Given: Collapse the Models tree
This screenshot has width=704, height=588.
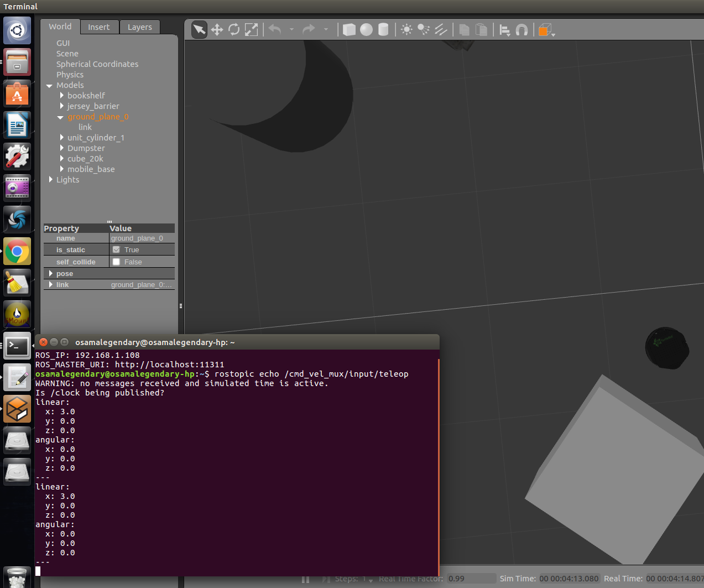Looking at the screenshot, I should coord(49,85).
